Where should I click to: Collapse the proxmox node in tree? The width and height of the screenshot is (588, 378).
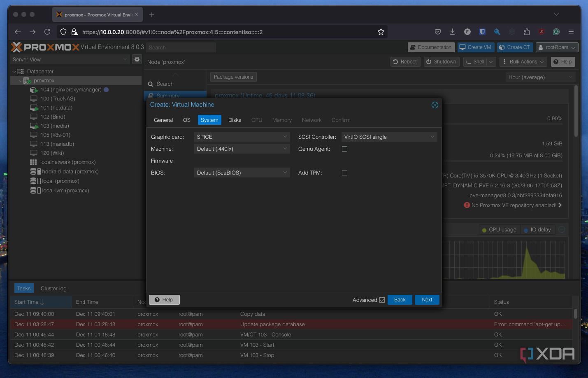21,81
